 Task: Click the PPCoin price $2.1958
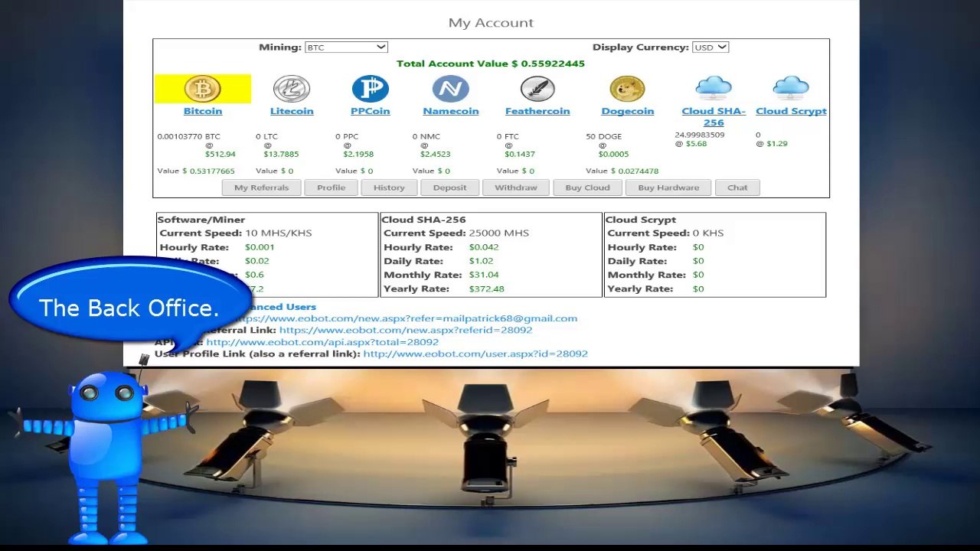click(x=358, y=154)
